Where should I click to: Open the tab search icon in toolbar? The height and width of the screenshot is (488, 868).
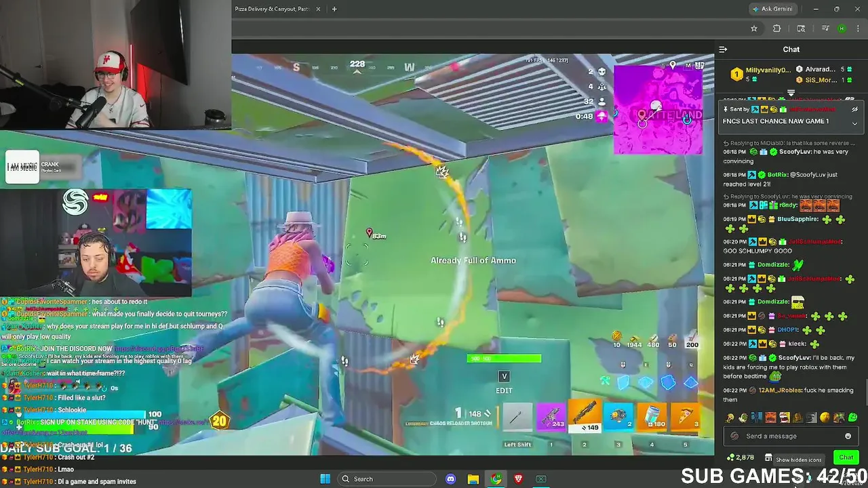pyautogui.click(x=801, y=28)
